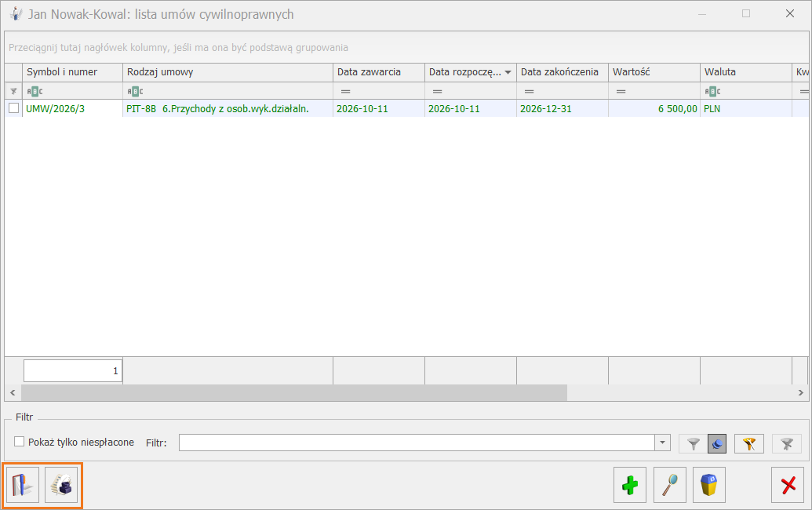The width and height of the screenshot is (812, 510).
Task: Open the filter builder orange funnel icon
Action: [x=749, y=444]
